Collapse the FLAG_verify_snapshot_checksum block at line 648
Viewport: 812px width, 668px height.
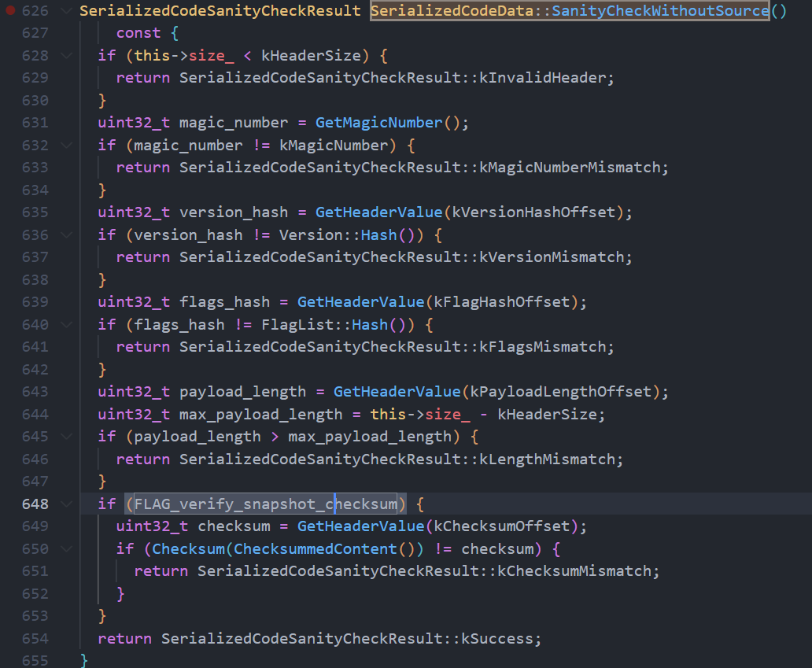tap(66, 504)
